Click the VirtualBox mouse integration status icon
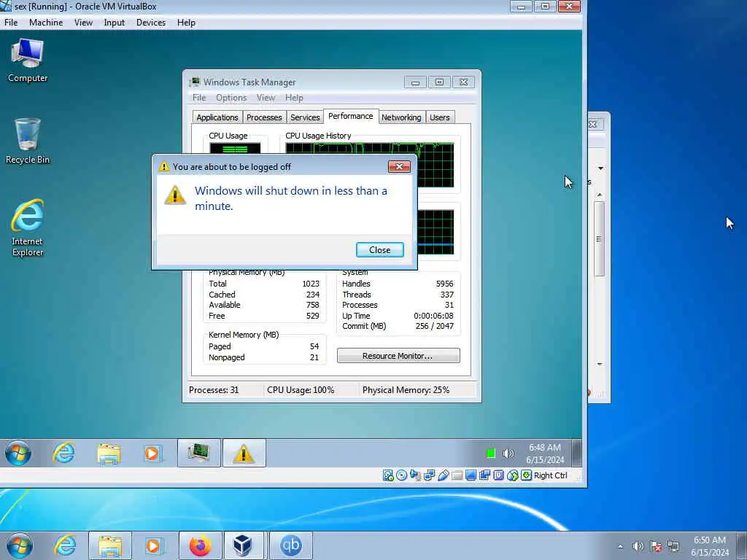The image size is (747, 560). pyautogui.click(x=513, y=475)
